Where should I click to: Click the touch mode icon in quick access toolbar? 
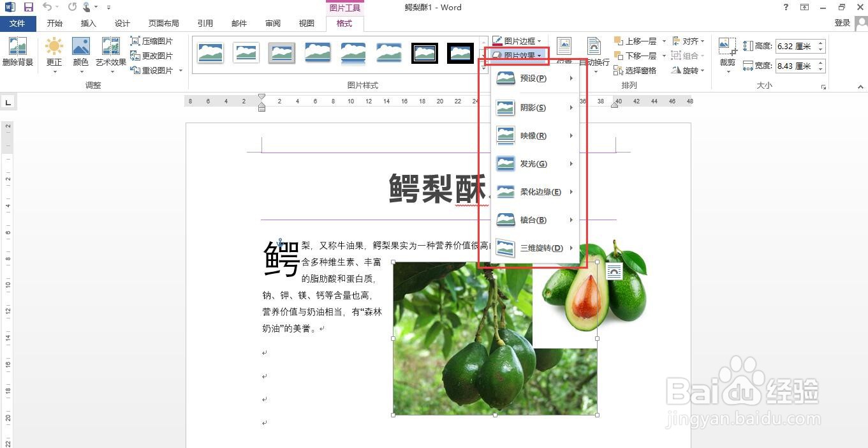(87, 7)
